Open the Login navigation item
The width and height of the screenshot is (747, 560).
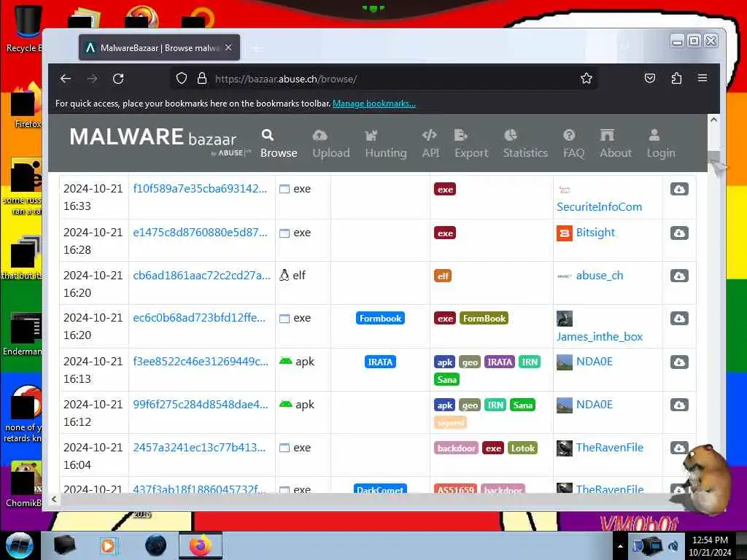(661, 144)
